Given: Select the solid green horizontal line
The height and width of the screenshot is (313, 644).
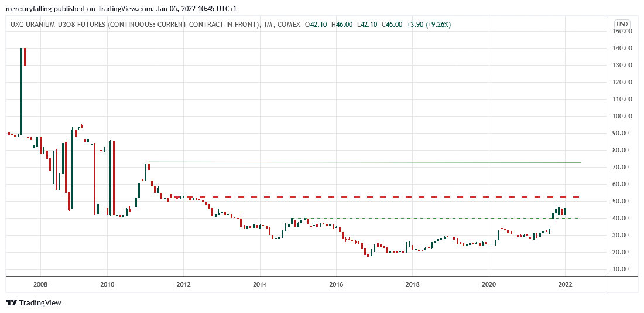Looking at the screenshot, I should pos(363,162).
